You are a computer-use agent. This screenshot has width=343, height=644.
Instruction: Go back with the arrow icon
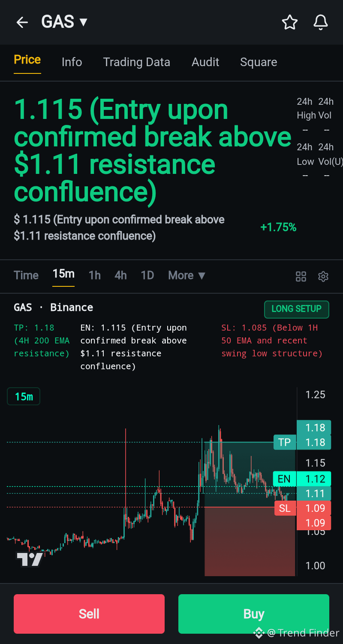click(x=22, y=22)
